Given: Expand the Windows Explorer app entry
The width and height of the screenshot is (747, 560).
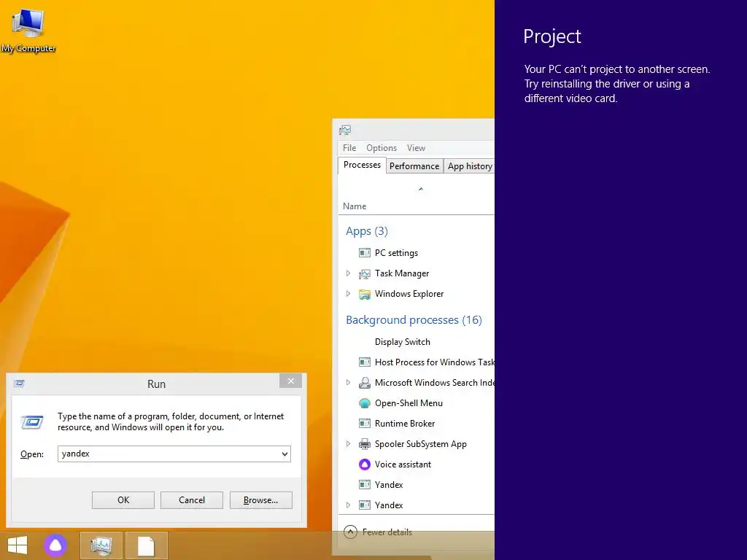Looking at the screenshot, I should tap(348, 294).
